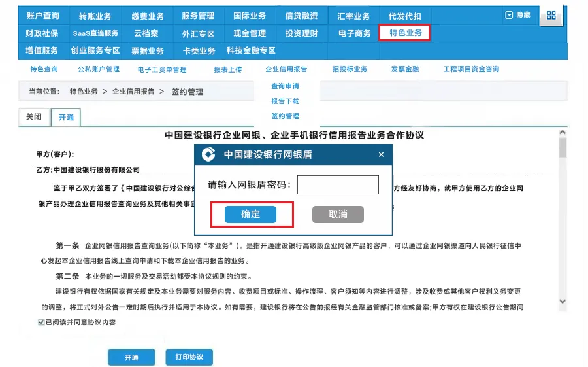Screen dimensions: 588x367
Task: Cancel with the 取消 button
Action: tap(338, 215)
